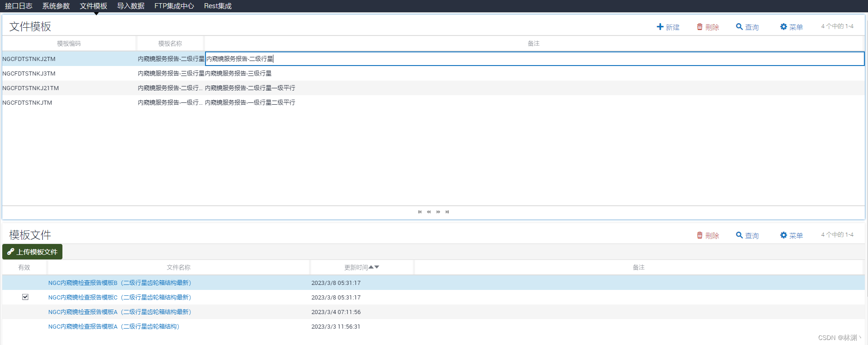This screenshot has height=345, width=868.
Task: Click 模板名称 cell of NGCFDTSTNKJTM row
Action: 170,102
